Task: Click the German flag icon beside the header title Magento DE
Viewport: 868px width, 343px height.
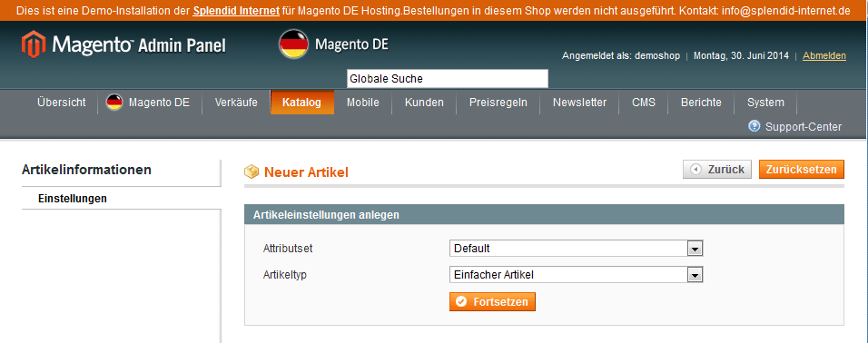Action: tap(293, 44)
